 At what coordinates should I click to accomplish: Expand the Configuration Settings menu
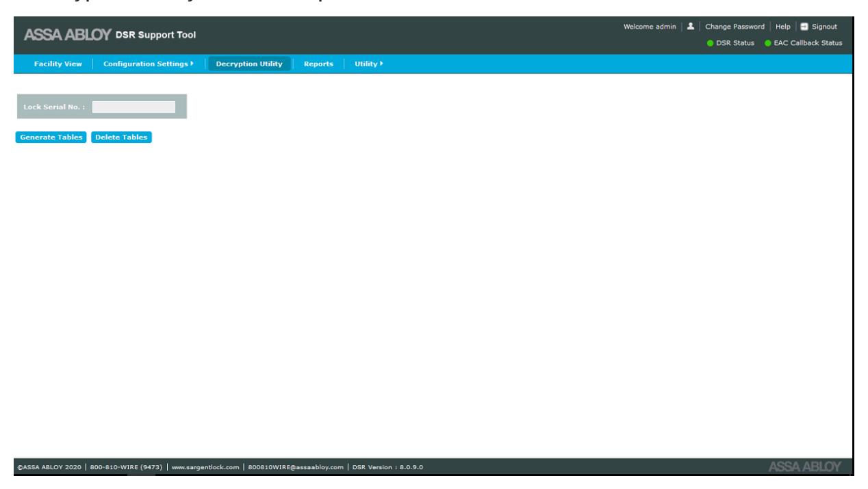[149, 64]
